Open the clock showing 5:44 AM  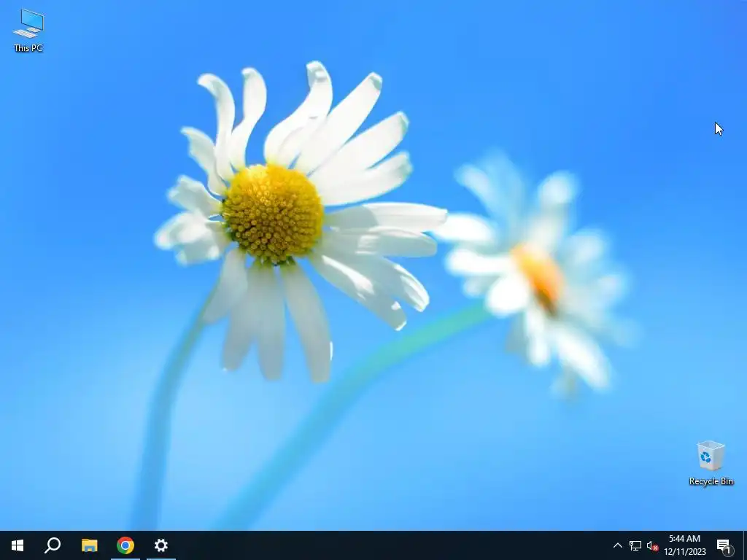[685, 545]
